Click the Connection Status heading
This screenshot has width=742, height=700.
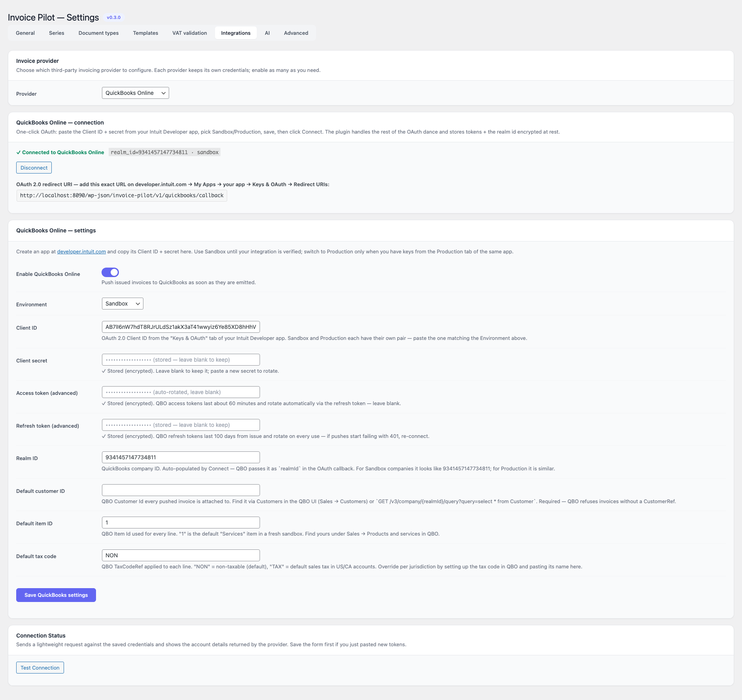click(41, 636)
